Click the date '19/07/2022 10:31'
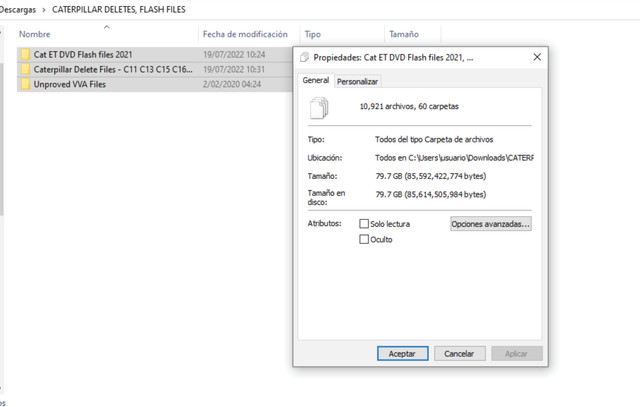Image resolution: width=640 pixels, height=407 pixels. 234,69
